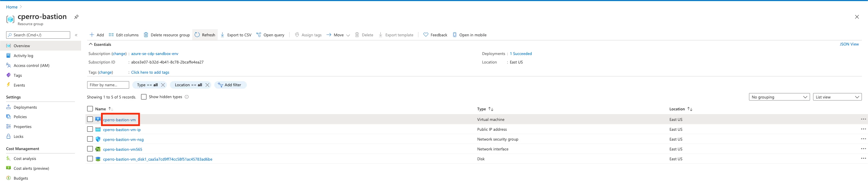868x181 pixels.
Task: Focus the Filter by name field
Action: [x=108, y=85]
